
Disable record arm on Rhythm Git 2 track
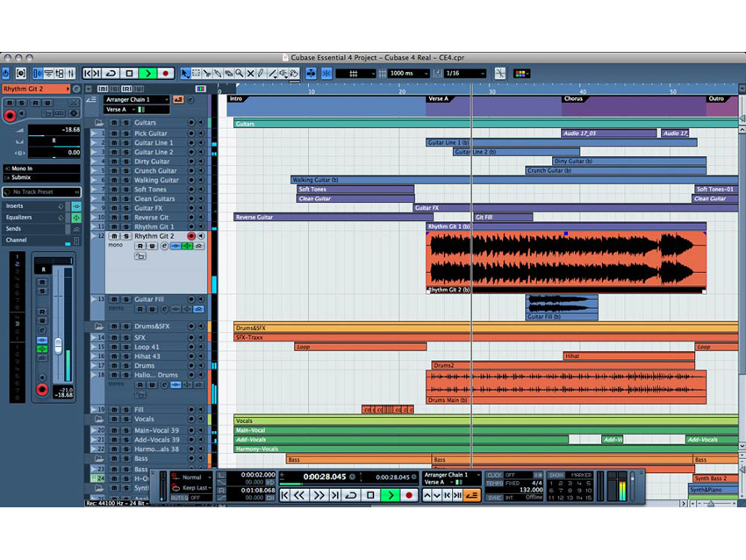click(x=191, y=236)
